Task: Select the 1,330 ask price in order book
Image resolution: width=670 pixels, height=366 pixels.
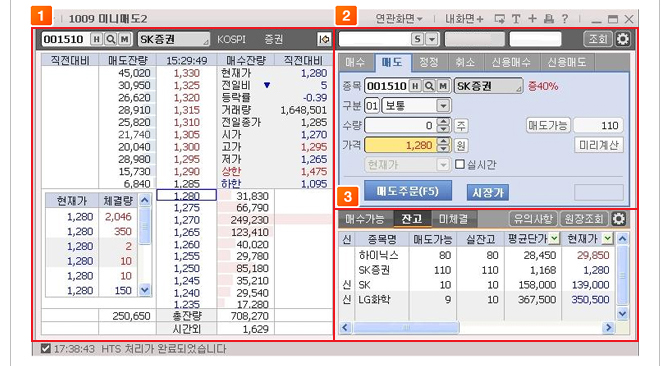Action: 187,73
